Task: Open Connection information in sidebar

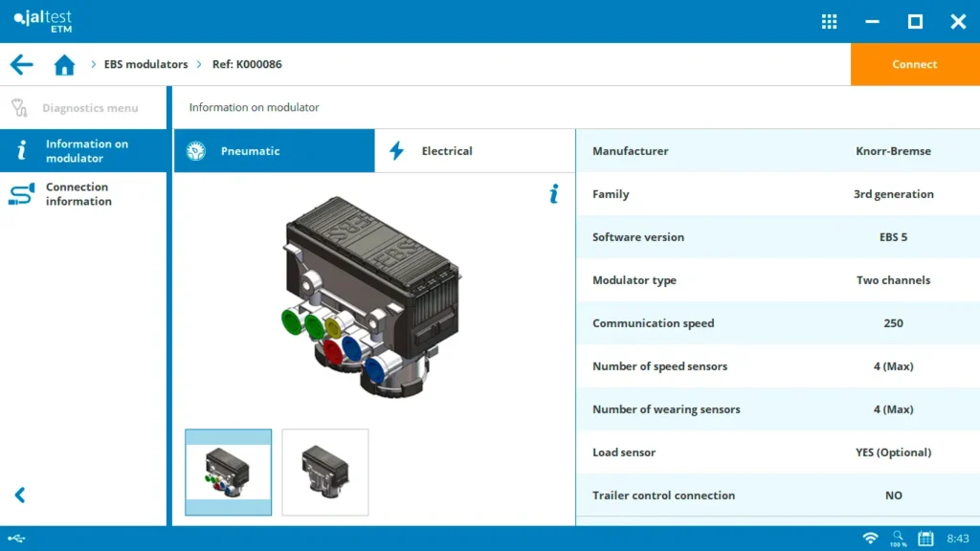Action: tap(84, 193)
